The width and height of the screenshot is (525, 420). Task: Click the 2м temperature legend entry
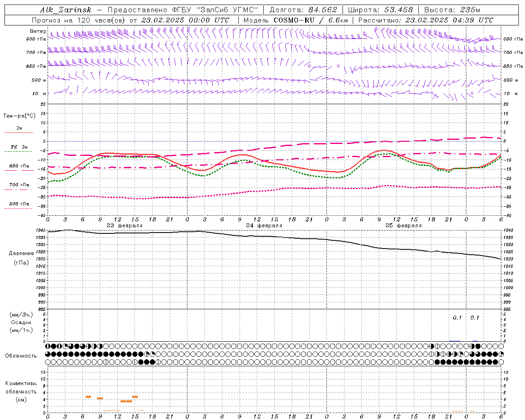click(19, 128)
